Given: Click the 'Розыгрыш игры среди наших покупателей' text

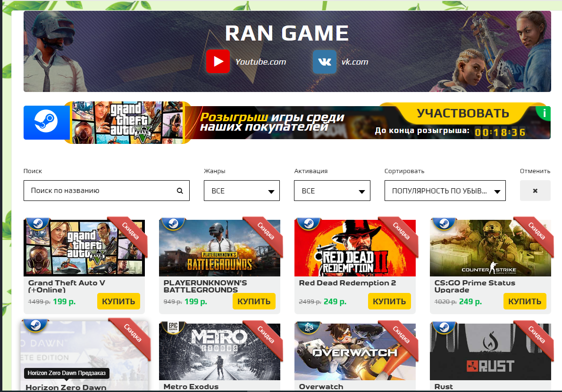Looking at the screenshot, I should pos(272,122).
